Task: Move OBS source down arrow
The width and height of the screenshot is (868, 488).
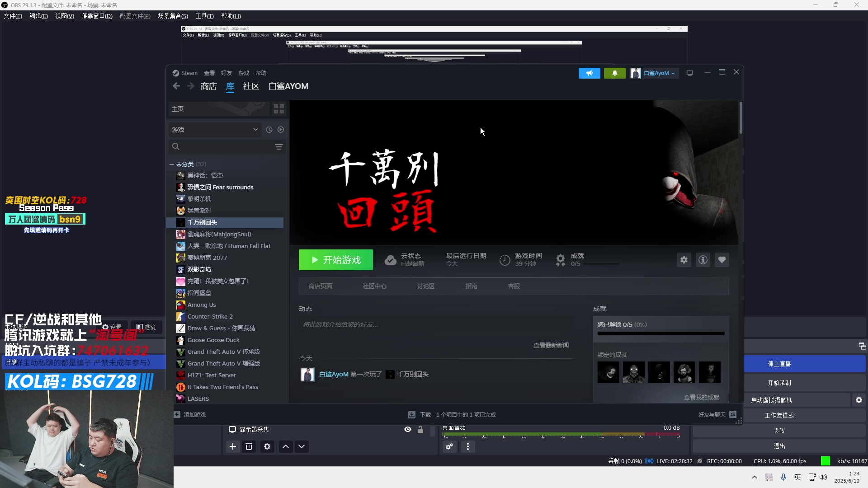Action: (302, 446)
